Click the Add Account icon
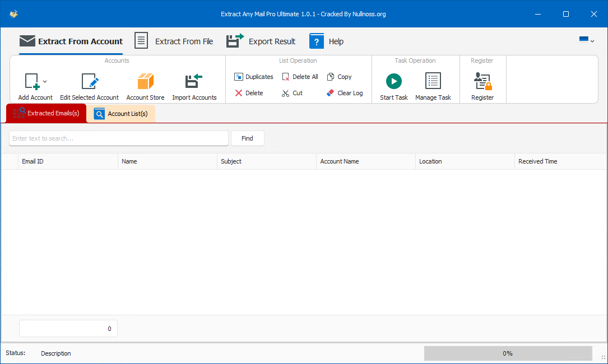The image size is (608, 364). coord(33,81)
